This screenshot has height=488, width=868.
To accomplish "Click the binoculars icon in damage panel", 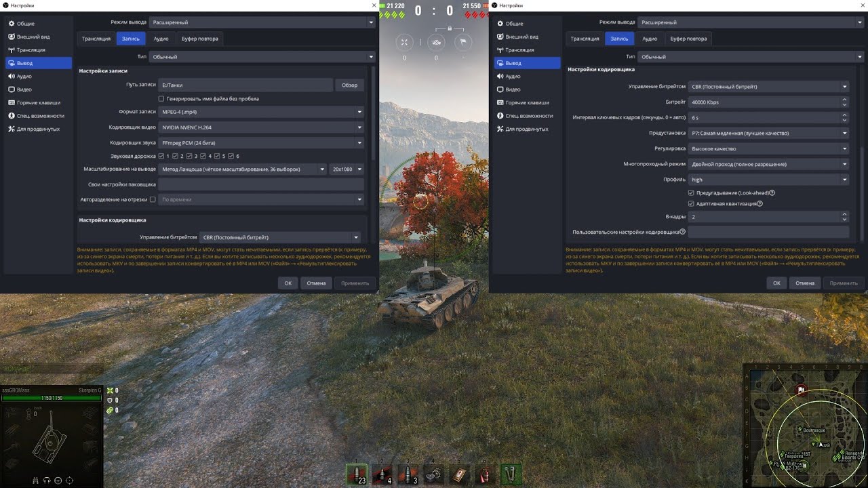I will tap(35, 481).
